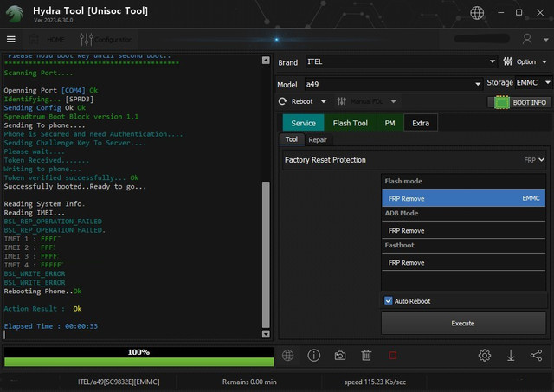The image size is (554, 392).
Task: Click the share icon
Action: 537,356
